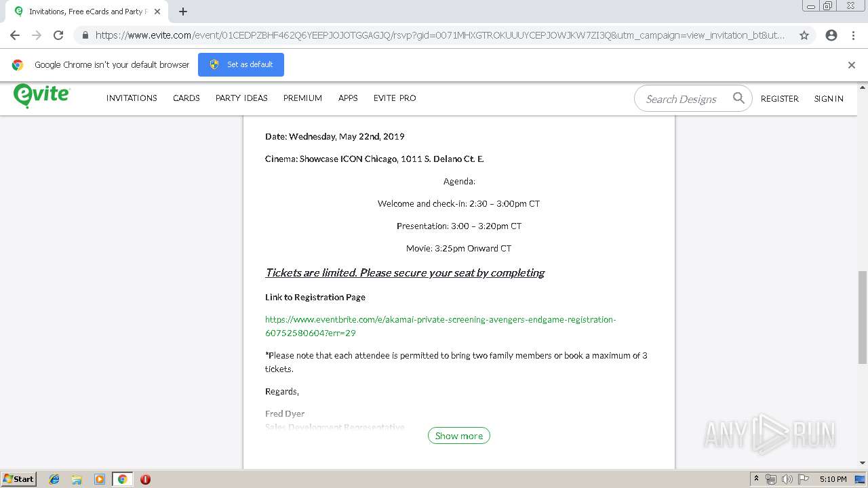The height and width of the screenshot is (488, 868).
Task: Open the Eventbrite registration link
Action: tap(440, 326)
